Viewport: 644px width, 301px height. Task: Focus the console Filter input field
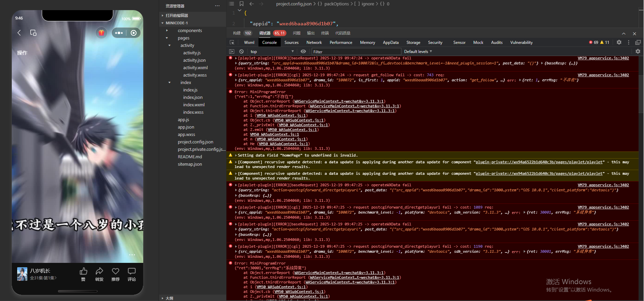(356, 52)
